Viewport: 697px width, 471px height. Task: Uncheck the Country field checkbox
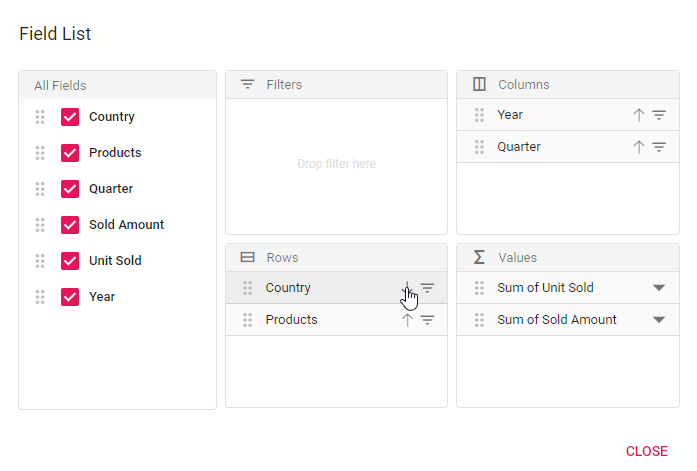[70, 117]
